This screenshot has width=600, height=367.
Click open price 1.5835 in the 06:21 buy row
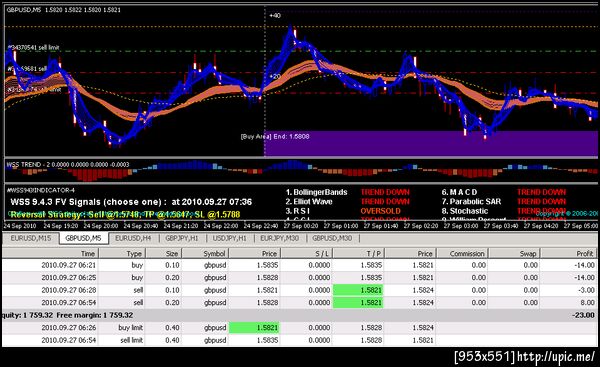[x=267, y=265]
